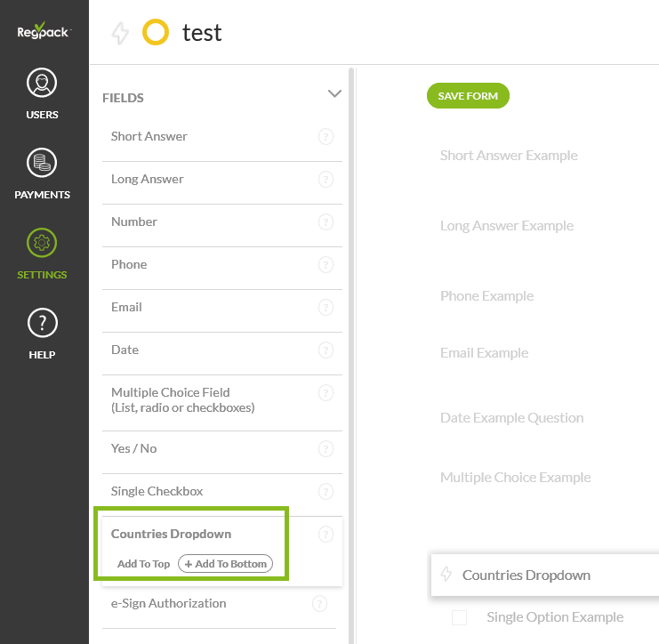Screen dimensions: 659x644
Task: Click help icon beside Number field
Action: (325, 222)
